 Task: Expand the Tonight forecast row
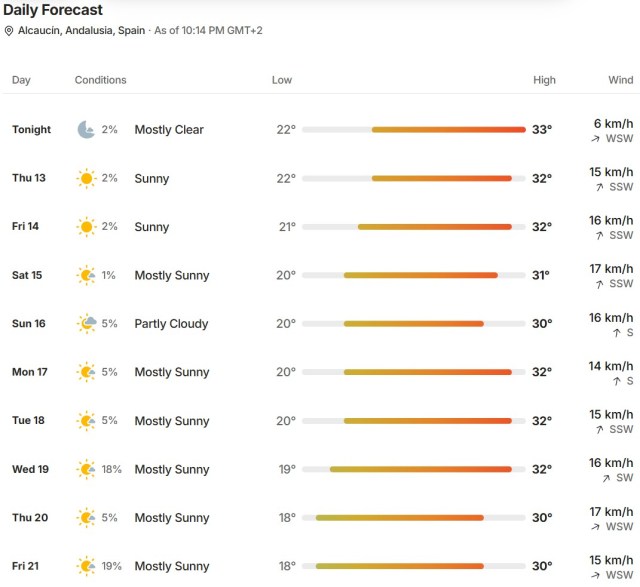(x=320, y=130)
